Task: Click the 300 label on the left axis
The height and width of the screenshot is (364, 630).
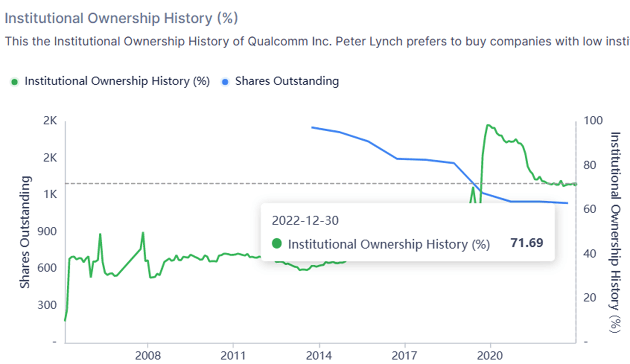Action: [x=47, y=305]
